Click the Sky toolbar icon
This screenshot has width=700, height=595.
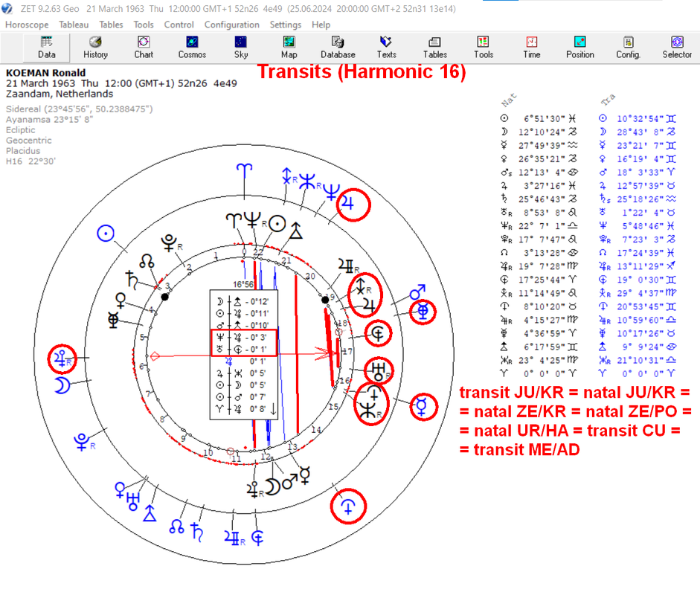tap(240, 48)
